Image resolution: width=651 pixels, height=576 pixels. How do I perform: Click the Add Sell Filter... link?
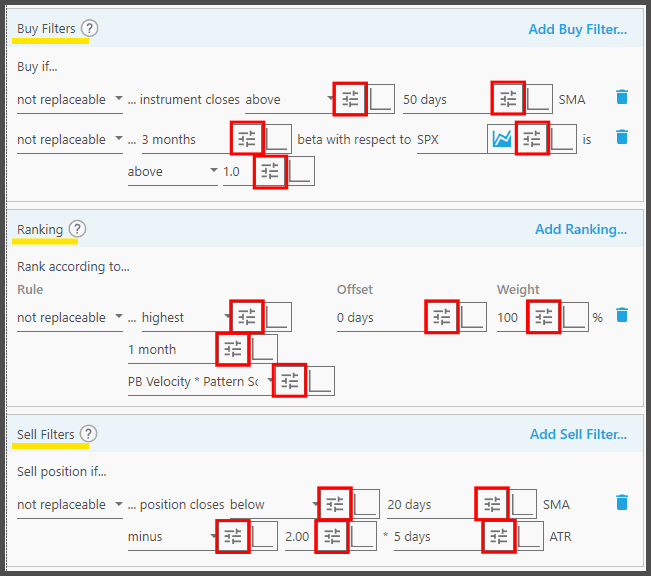578,434
